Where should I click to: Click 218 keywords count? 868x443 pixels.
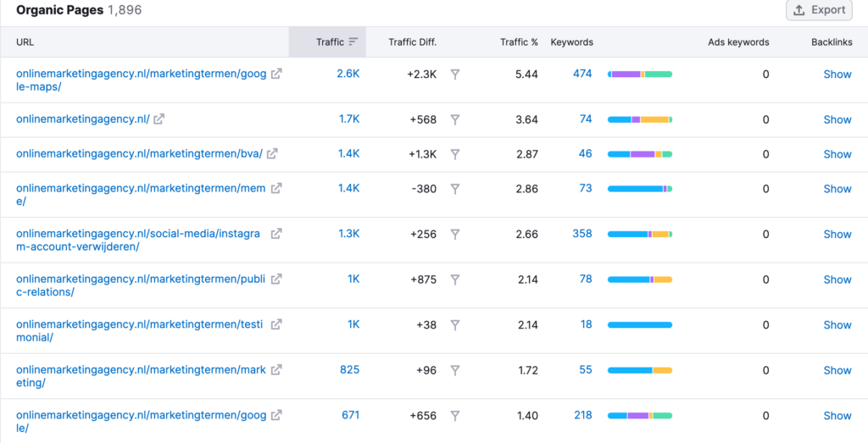583,415
